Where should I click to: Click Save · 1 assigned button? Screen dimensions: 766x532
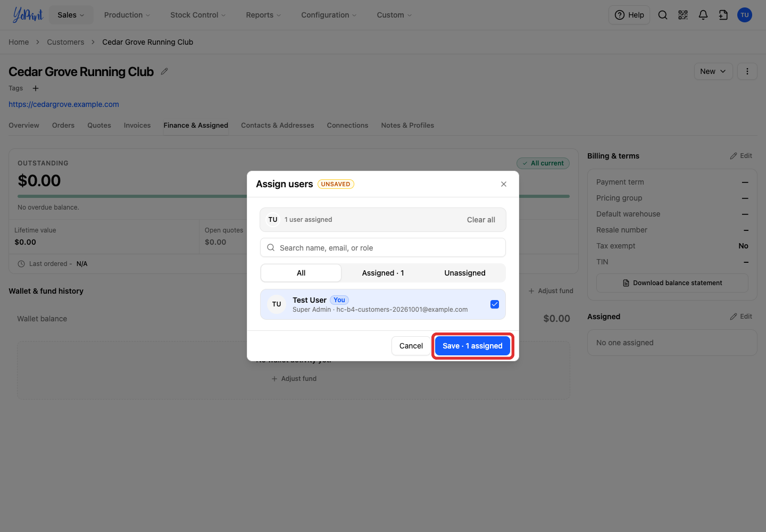pos(472,346)
